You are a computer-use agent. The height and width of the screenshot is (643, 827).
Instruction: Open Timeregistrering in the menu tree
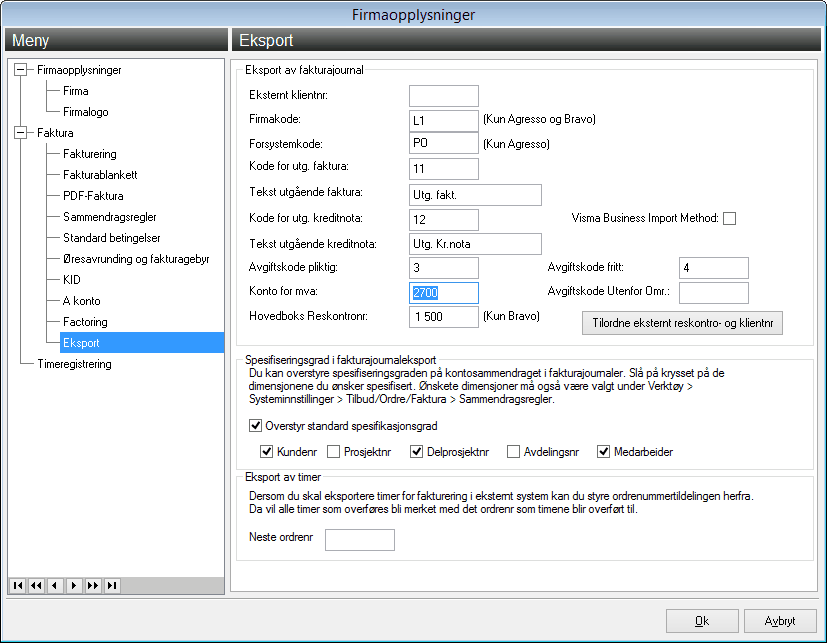pyautogui.click(x=74, y=364)
